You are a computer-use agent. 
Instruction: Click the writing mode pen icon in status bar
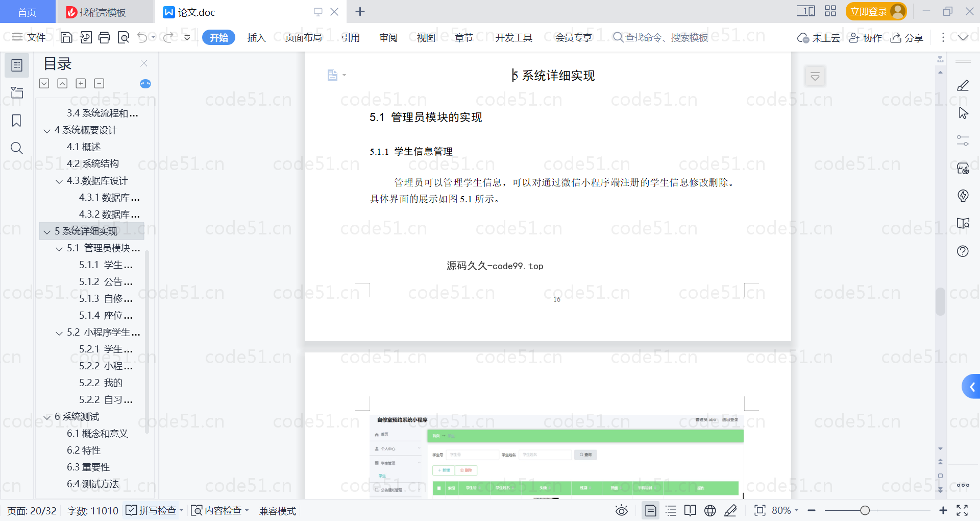pos(730,510)
